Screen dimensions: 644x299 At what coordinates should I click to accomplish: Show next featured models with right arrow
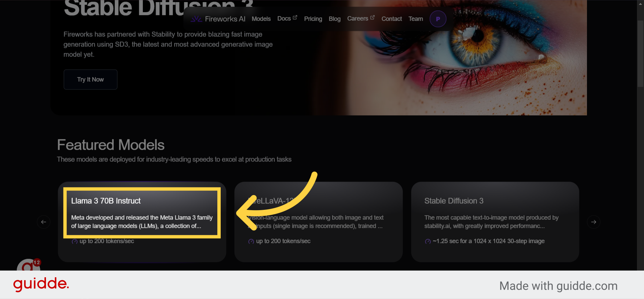coord(594,222)
